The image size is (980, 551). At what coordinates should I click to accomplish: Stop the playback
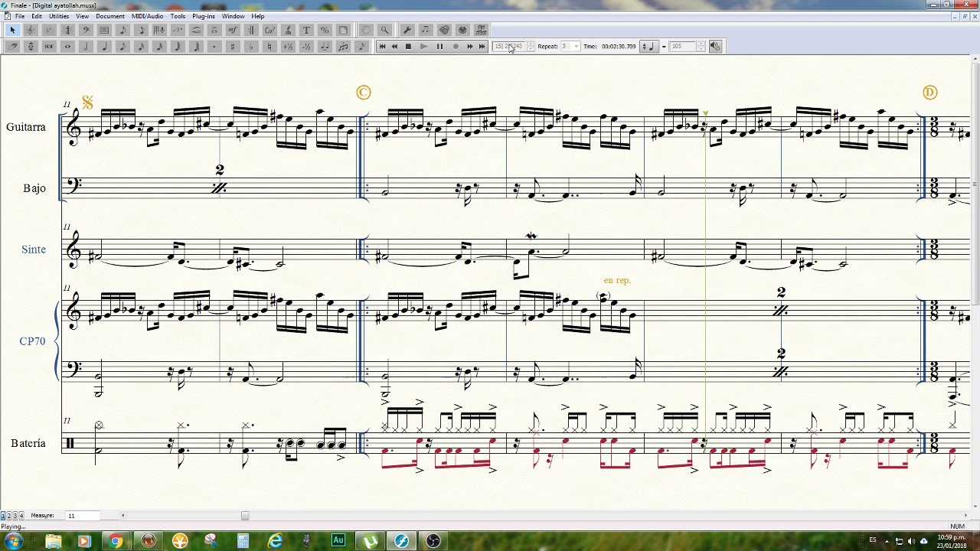pos(408,47)
